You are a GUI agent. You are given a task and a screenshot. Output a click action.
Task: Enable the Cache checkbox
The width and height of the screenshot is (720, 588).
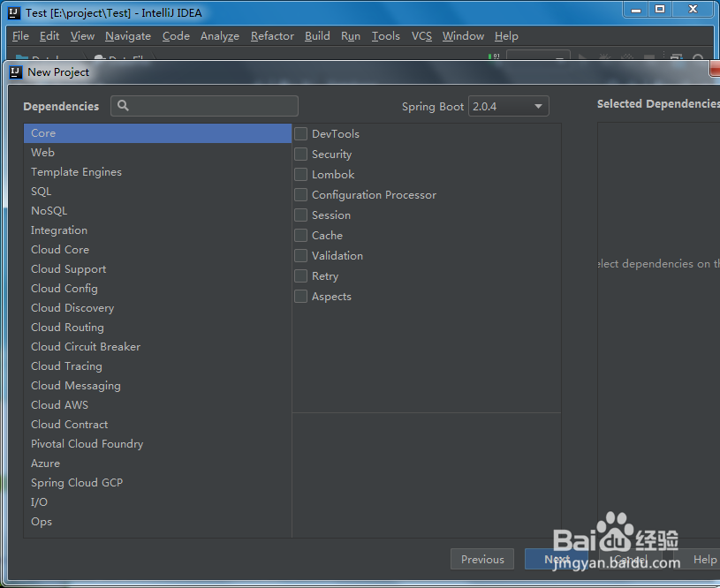[300, 236]
